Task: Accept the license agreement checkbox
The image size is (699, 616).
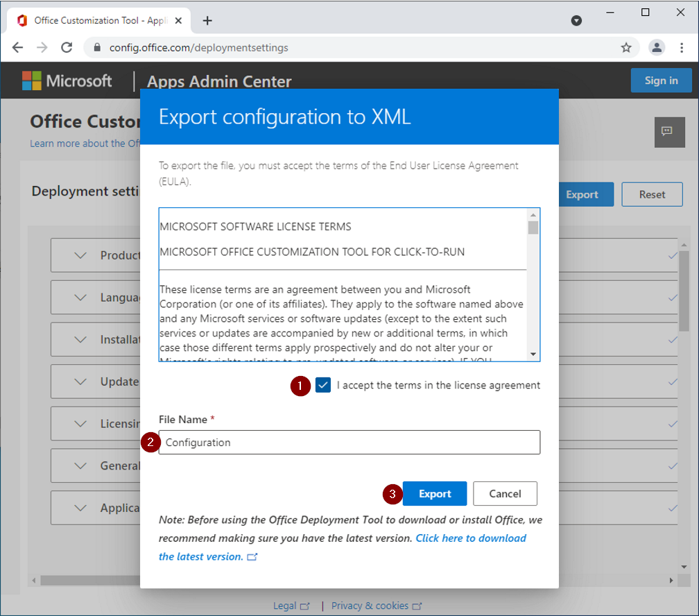Action: click(x=322, y=385)
